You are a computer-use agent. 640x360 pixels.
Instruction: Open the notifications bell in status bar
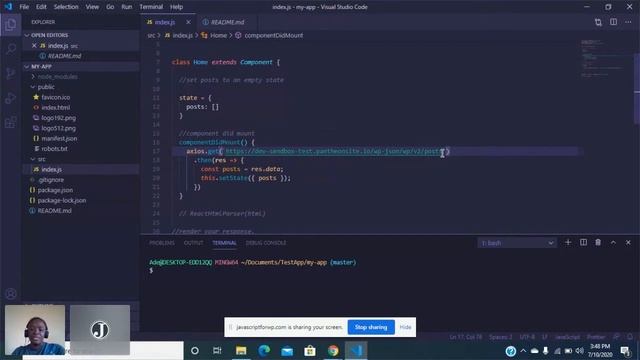click(630, 337)
